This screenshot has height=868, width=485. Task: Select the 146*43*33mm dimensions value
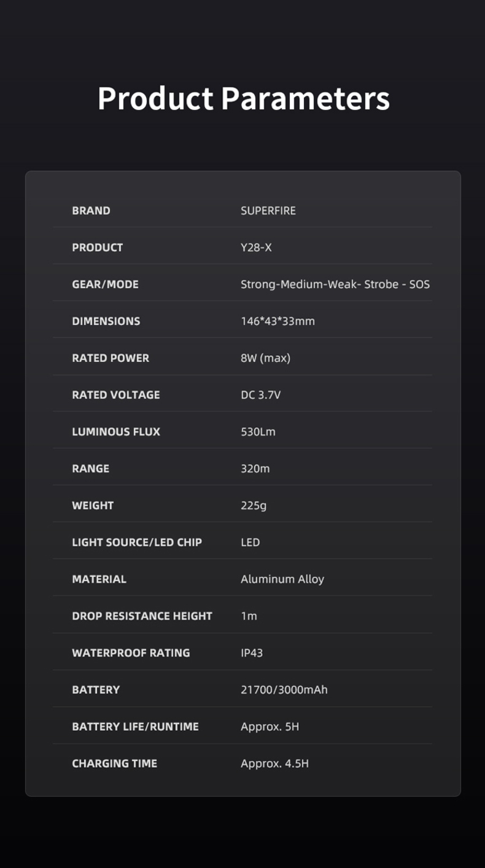pyautogui.click(x=277, y=321)
